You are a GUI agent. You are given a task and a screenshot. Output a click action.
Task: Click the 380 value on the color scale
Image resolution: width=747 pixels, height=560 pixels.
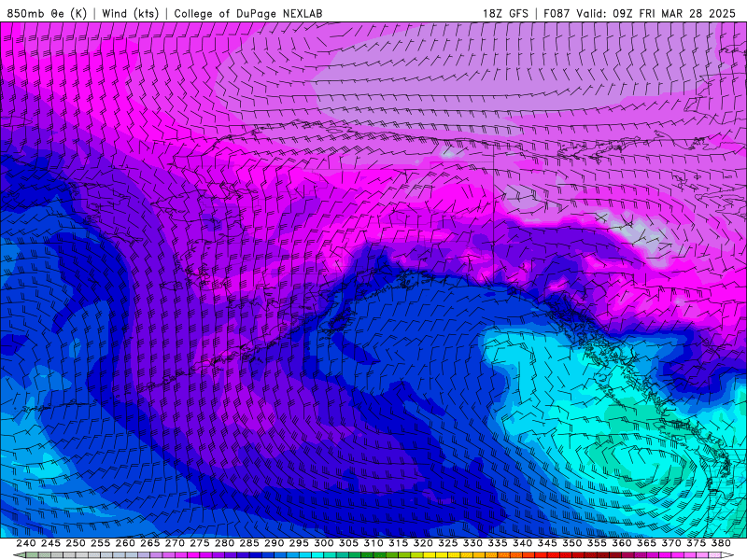(720, 543)
